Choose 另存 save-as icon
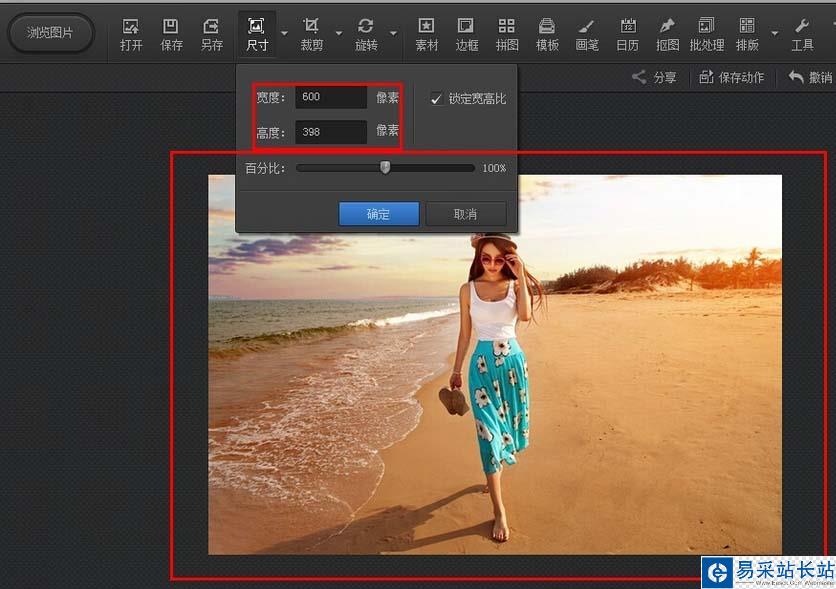 click(x=212, y=35)
